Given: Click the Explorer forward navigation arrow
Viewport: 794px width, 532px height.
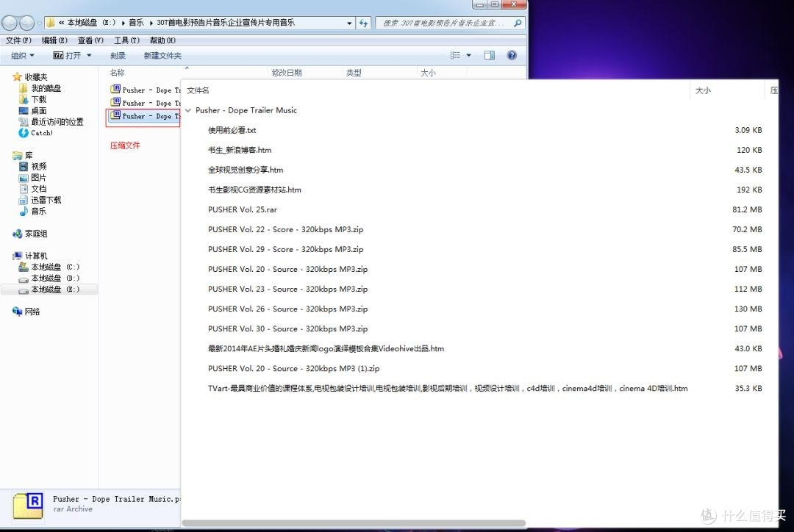Looking at the screenshot, I should 27,22.
